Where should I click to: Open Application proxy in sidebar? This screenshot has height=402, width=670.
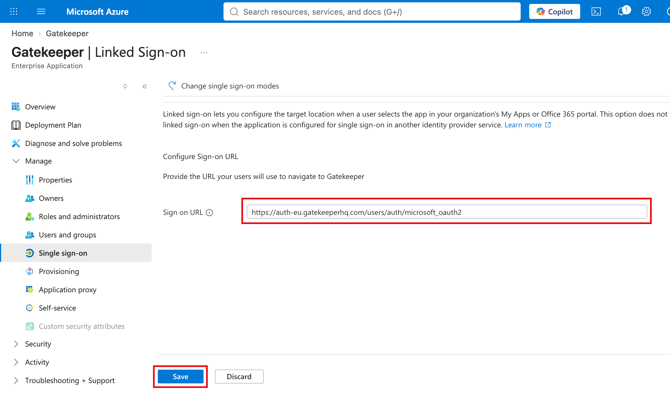point(68,290)
